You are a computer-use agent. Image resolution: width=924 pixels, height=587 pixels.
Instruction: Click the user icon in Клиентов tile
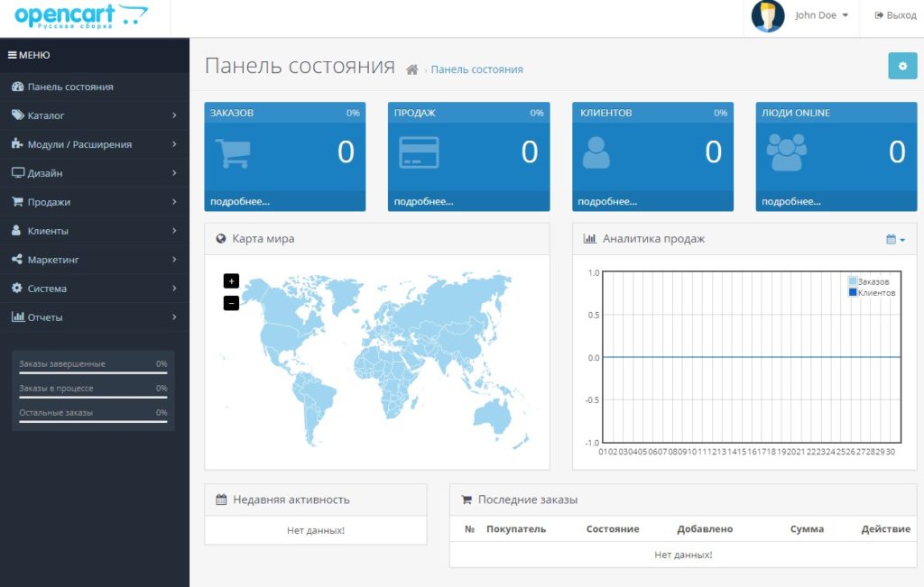click(596, 152)
